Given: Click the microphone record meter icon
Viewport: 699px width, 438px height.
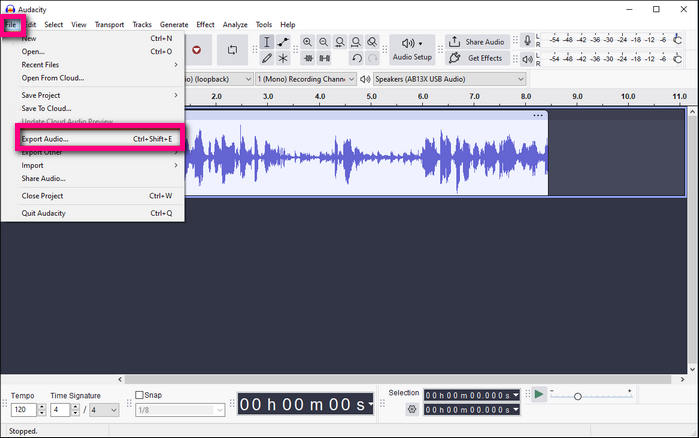Looking at the screenshot, I should (527, 41).
